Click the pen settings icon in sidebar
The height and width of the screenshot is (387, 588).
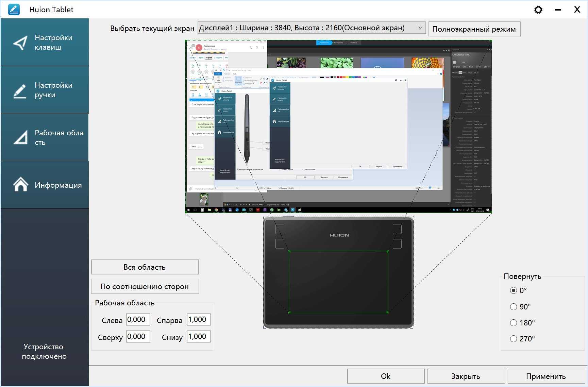(20, 91)
